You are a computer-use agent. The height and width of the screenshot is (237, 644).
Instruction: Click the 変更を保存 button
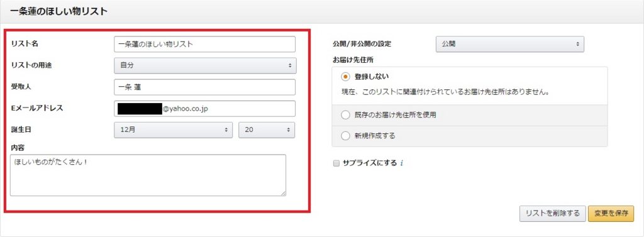tap(611, 213)
